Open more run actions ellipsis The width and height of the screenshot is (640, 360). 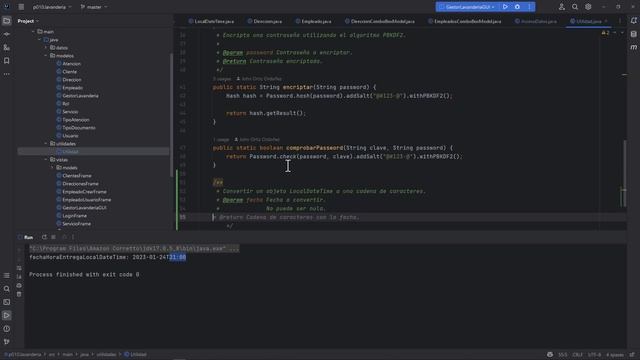pyautogui.click(x=529, y=7)
